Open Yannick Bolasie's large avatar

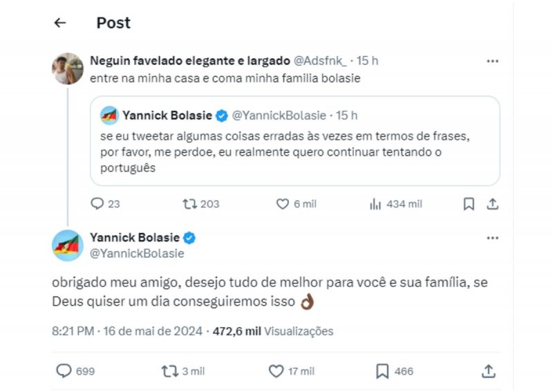point(68,245)
